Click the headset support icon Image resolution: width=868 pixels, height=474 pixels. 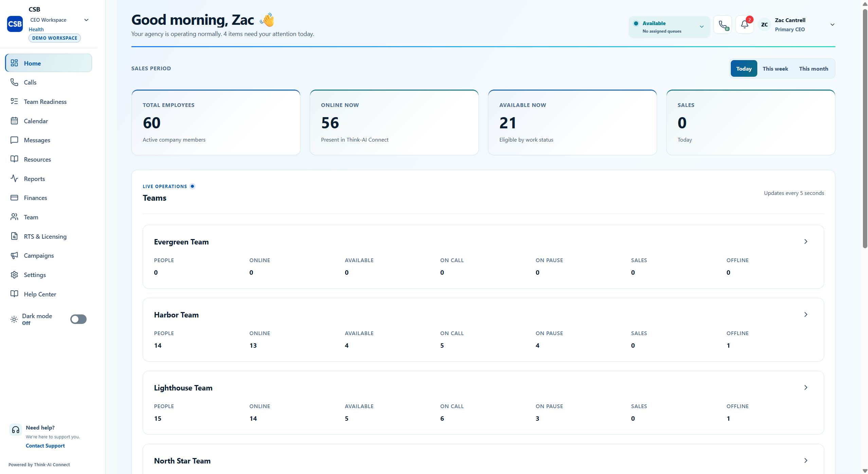tap(16, 430)
